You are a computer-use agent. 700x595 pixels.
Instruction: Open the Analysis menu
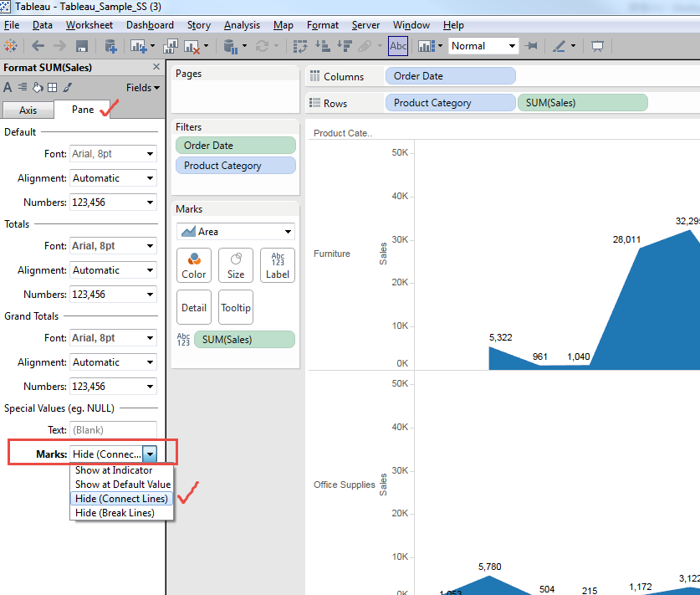(242, 25)
